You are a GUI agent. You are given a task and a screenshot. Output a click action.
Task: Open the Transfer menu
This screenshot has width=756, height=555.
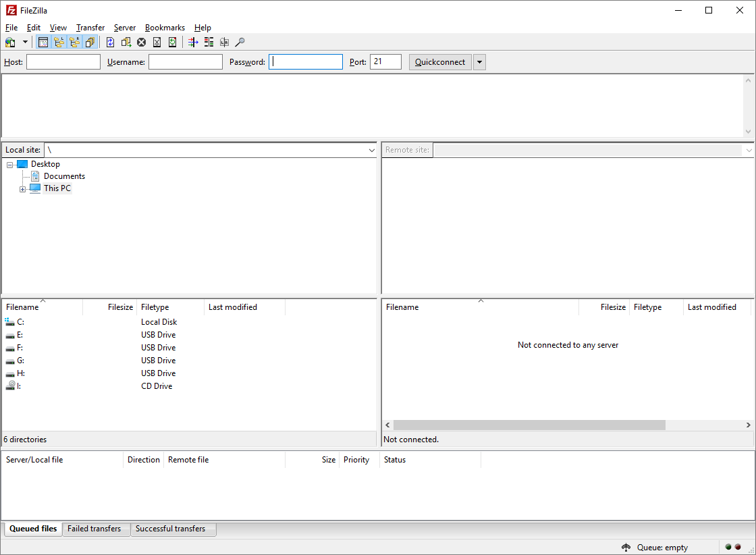pos(90,28)
